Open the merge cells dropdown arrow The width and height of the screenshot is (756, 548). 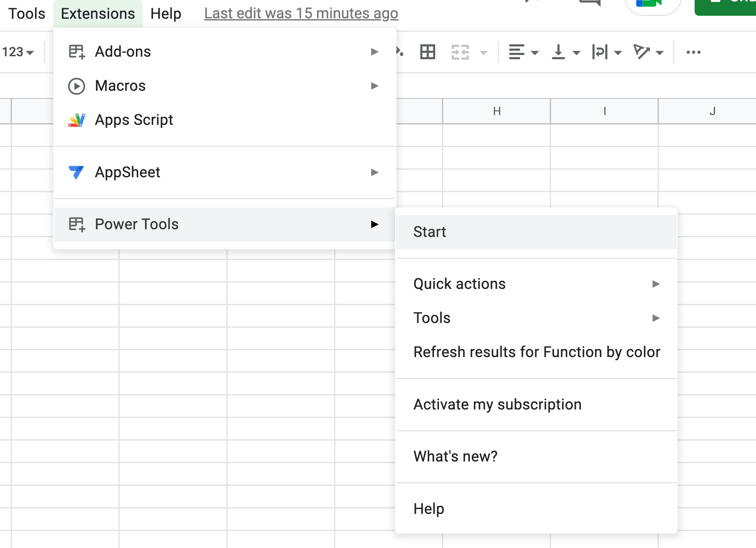[483, 53]
